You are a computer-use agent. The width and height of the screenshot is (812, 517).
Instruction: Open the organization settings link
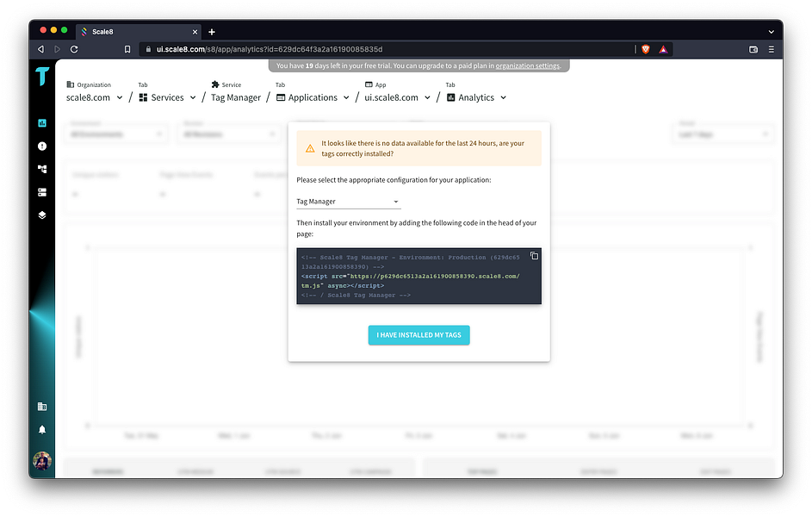click(528, 65)
